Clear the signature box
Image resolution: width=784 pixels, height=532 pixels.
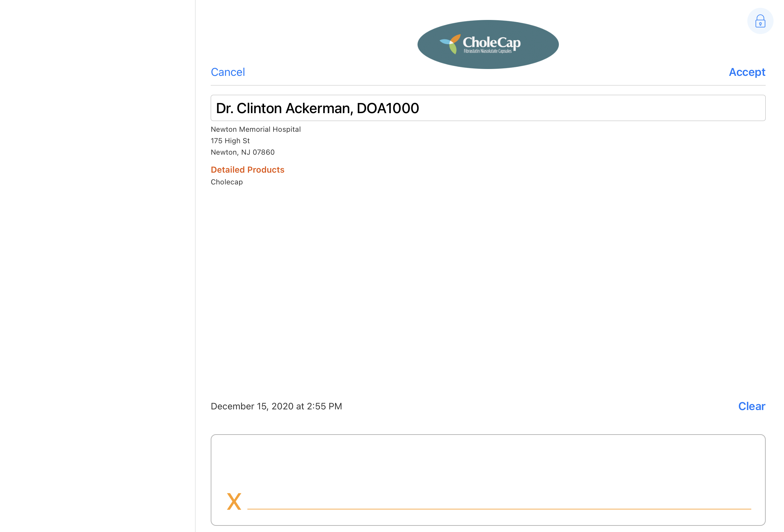click(x=751, y=406)
